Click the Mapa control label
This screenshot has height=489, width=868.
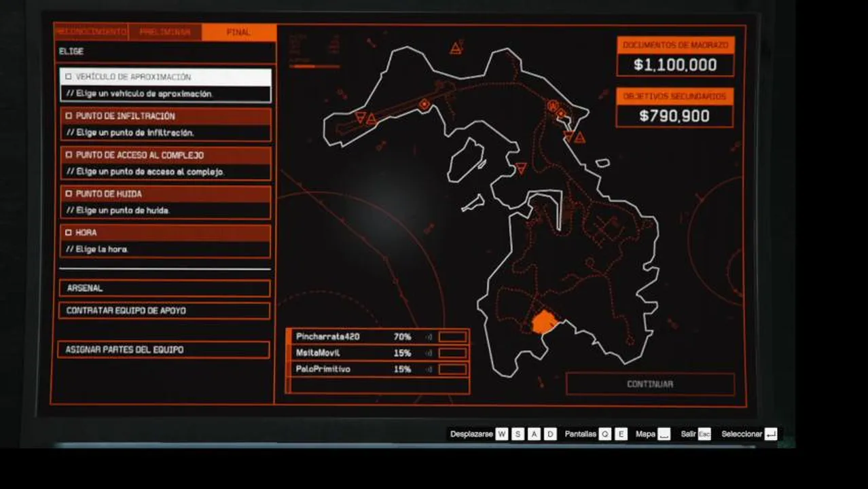click(x=645, y=434)
